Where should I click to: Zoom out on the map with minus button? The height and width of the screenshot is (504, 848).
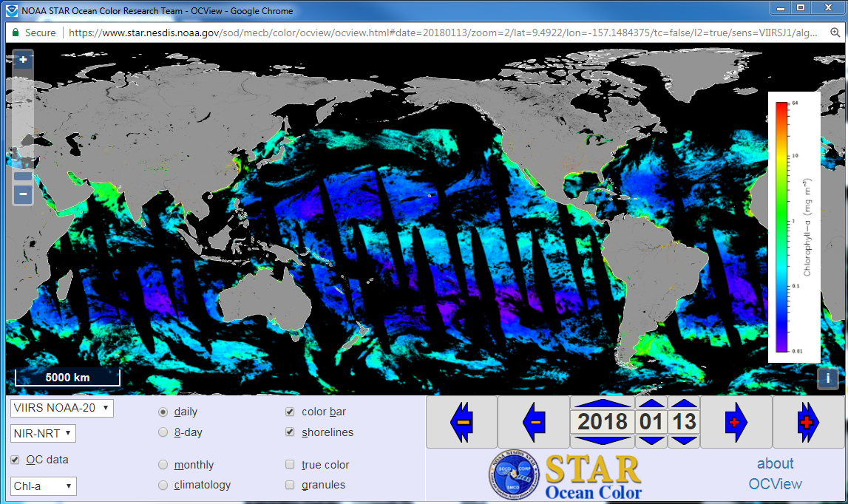(x=23, y=194)
